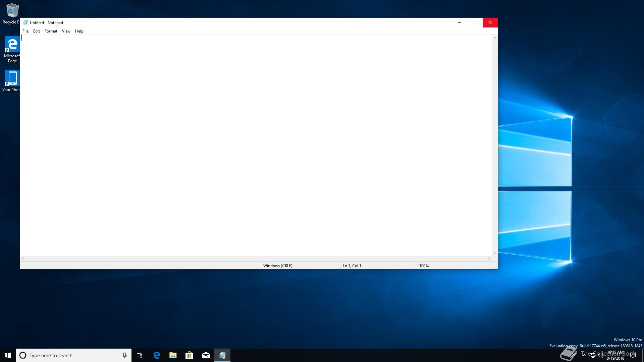The width and height of the screenshot is (644, 362).
Task: Click the Notepad icon in the title bar
Action: [25, 23]
